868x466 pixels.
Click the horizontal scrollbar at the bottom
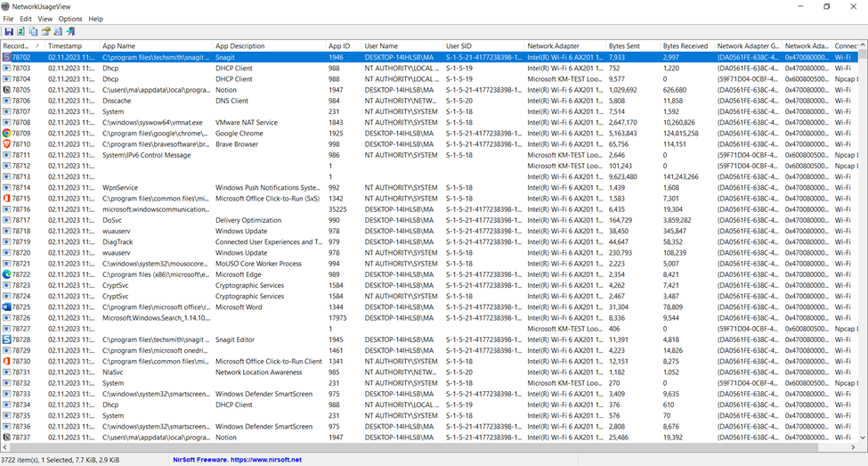[x=427, y=446]
